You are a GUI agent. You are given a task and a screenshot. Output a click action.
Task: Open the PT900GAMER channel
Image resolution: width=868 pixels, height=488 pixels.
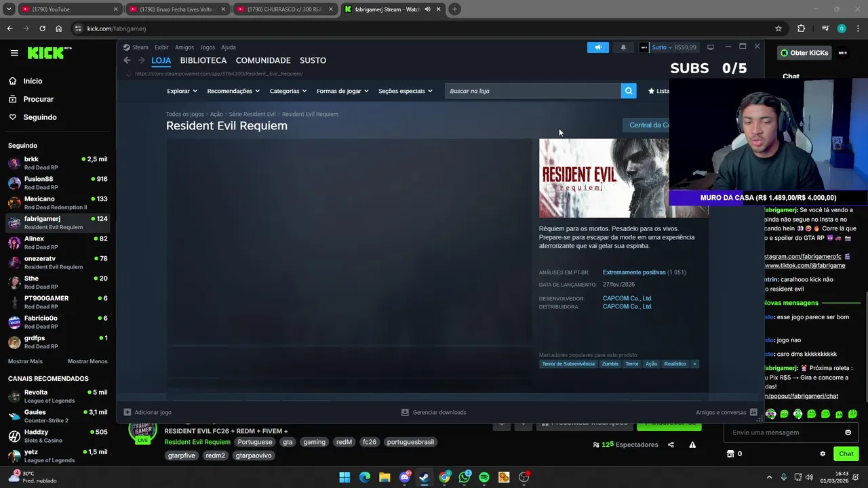(x=58, y=302)
